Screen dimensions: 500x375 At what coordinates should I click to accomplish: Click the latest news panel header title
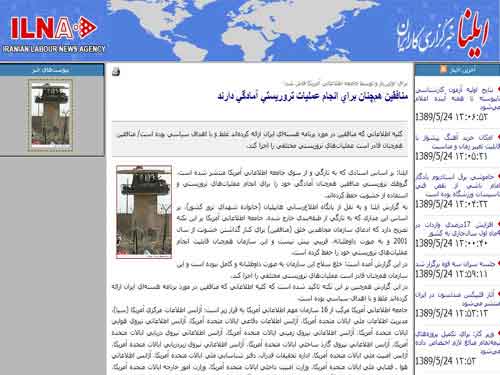[462, 70]
